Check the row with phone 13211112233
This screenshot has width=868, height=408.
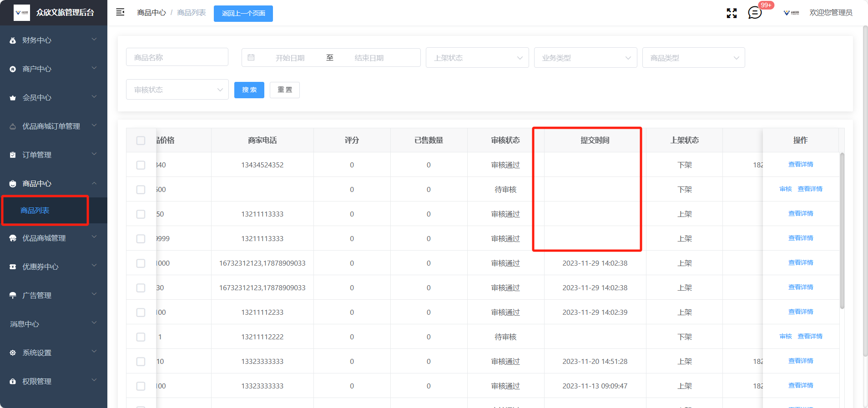[141, 312]
